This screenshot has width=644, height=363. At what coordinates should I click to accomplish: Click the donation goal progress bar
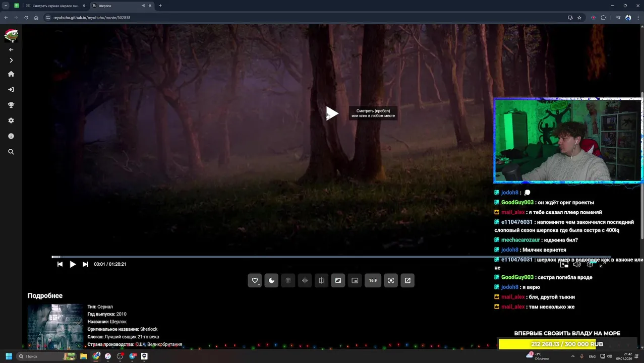(x=567, y=344)
